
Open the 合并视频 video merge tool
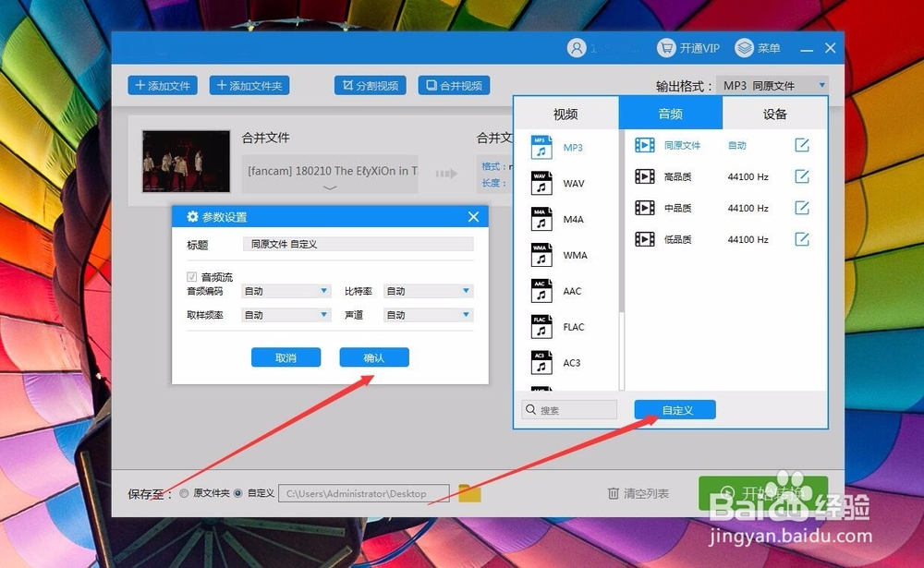[454, 85]
